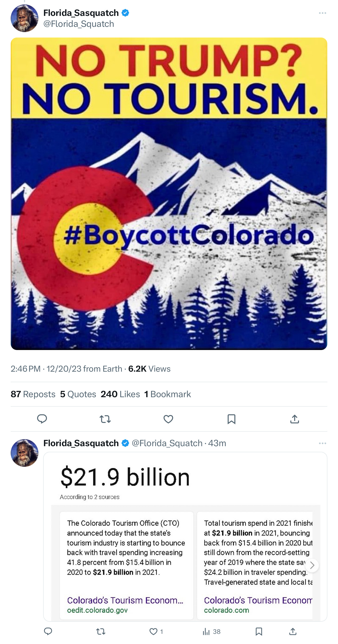Reply to the main Florida_Sasquatch post
Viewport: 338px width, 644px height.
tap(42, 419)
